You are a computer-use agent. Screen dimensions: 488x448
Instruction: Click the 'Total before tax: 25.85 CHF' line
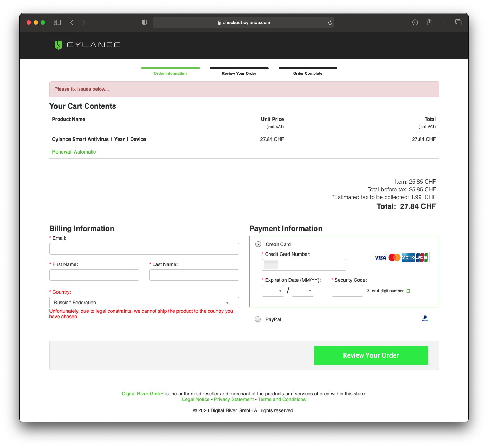tap(402, 189)
